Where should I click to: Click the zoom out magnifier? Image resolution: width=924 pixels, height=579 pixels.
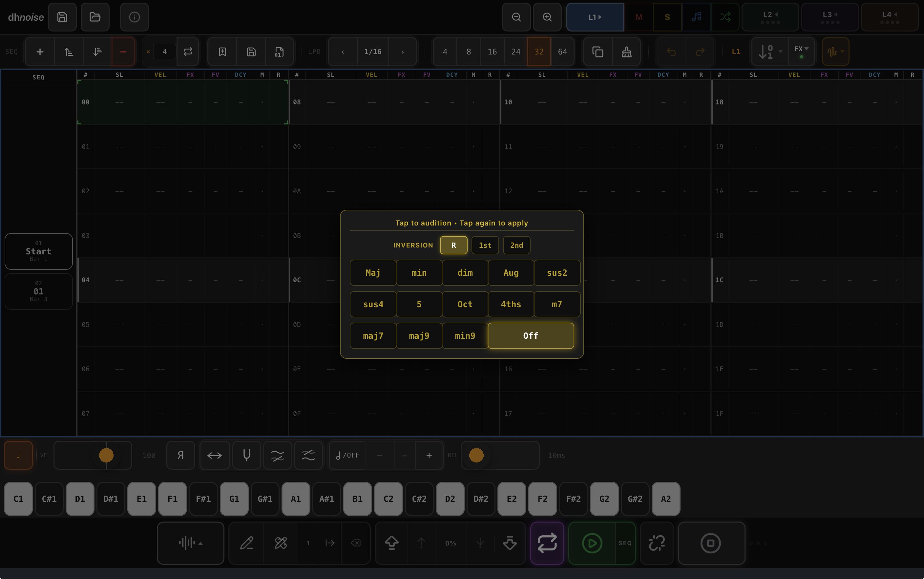pyautogui.click(x=516, y=17)
